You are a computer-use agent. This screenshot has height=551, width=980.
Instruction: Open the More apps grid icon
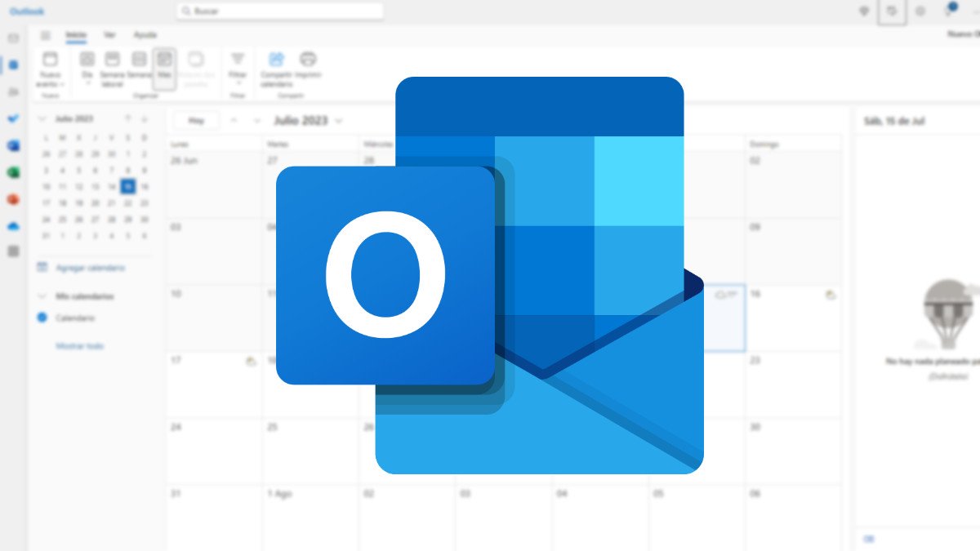point(13,251)
